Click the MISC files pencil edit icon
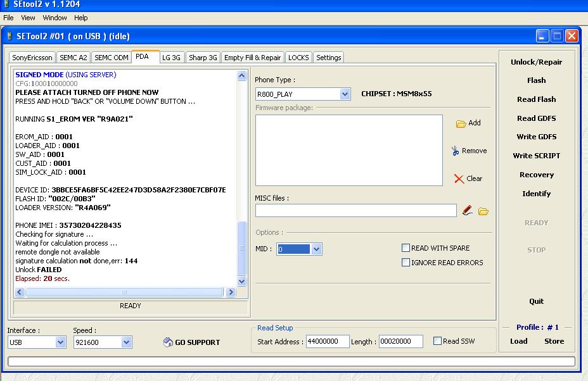The image size is (588, 381). (467, 211)
